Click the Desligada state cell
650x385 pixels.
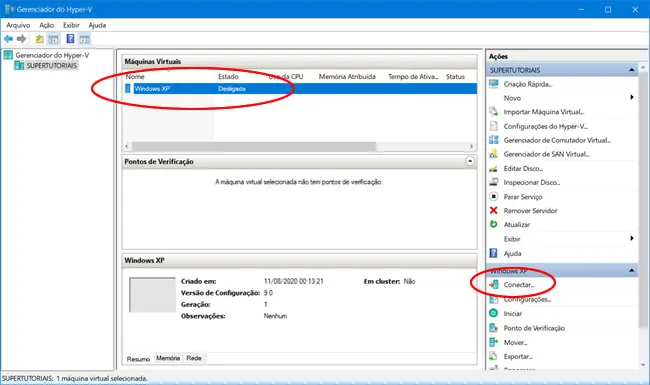pyautogui.click(x=232, y=89)
